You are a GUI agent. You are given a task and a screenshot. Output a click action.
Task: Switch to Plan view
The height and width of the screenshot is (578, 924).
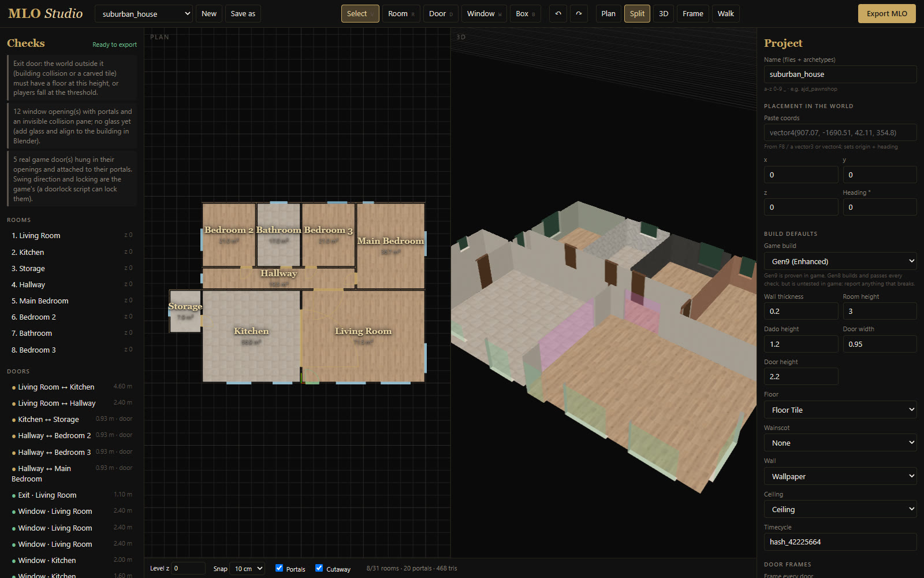point(608,13)
